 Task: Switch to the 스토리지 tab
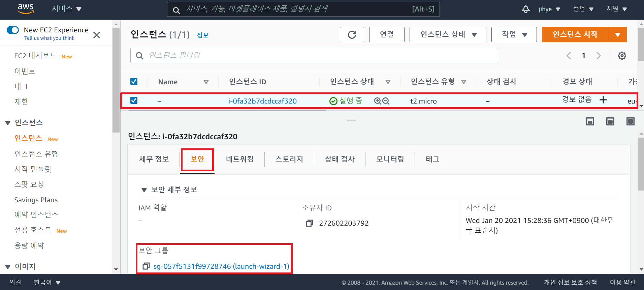[289, 159]
